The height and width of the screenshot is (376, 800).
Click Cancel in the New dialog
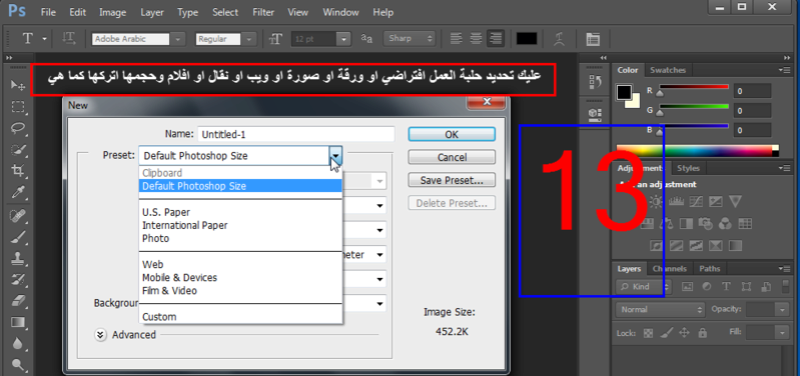coord(452,157)
